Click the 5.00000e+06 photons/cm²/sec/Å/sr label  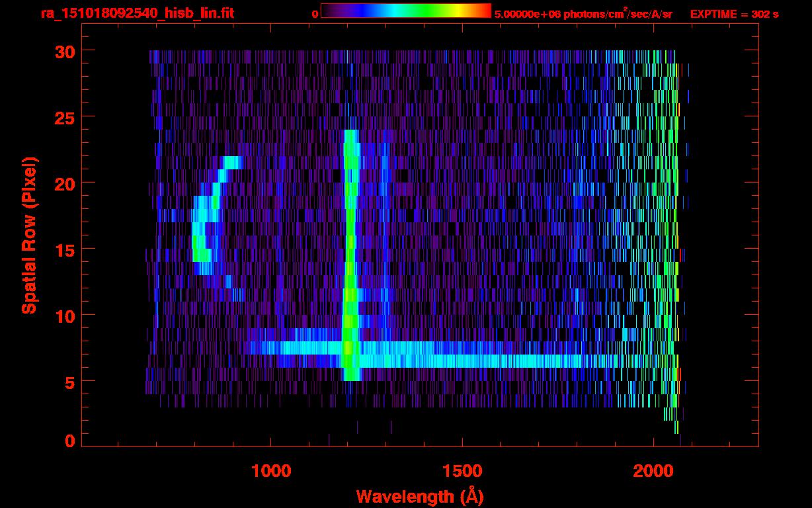click(583, 13)
